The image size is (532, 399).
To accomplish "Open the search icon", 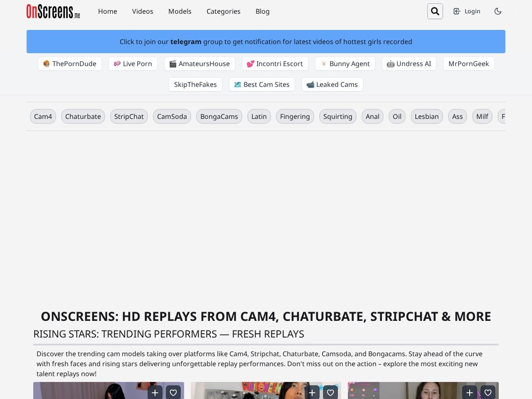I will [x=435, y=11].
